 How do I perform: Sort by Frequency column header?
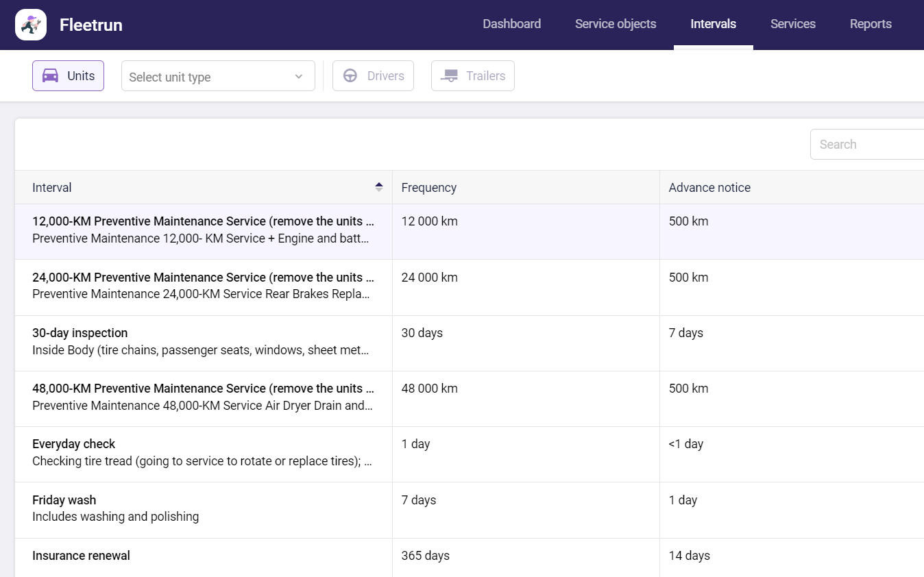tap(429, 188)
